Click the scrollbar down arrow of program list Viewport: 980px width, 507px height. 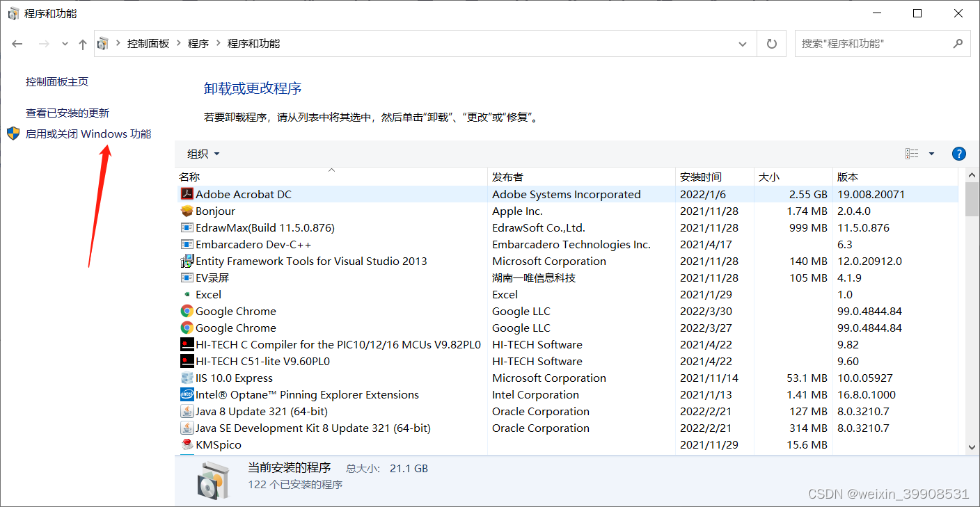click(972, 449)
